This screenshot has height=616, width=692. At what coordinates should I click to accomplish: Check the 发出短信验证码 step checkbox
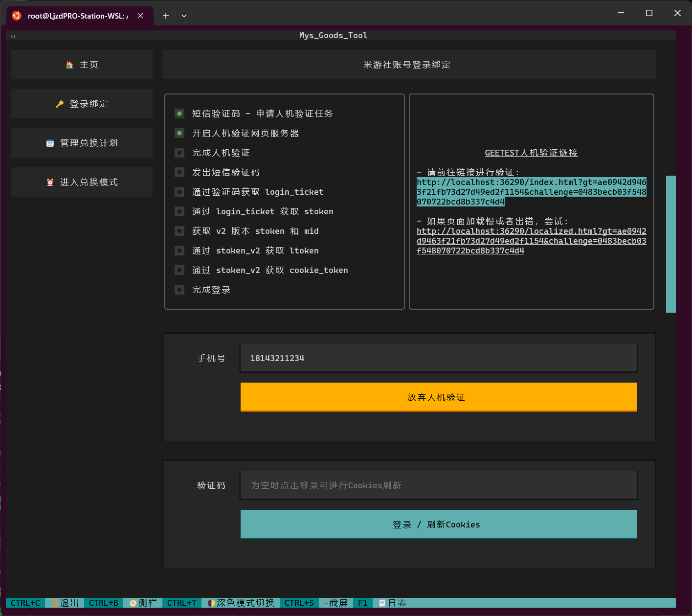[x=179, y=172]
